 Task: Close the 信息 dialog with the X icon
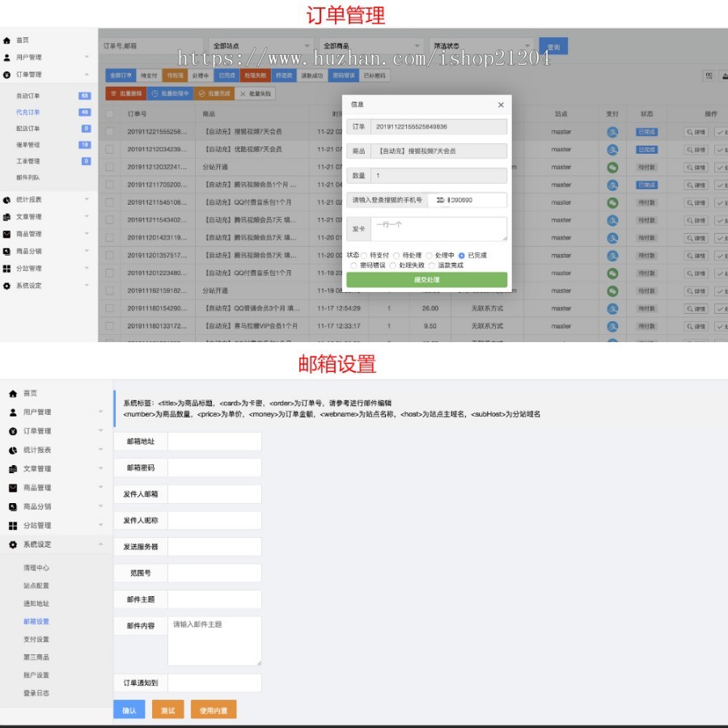[500, 105]
